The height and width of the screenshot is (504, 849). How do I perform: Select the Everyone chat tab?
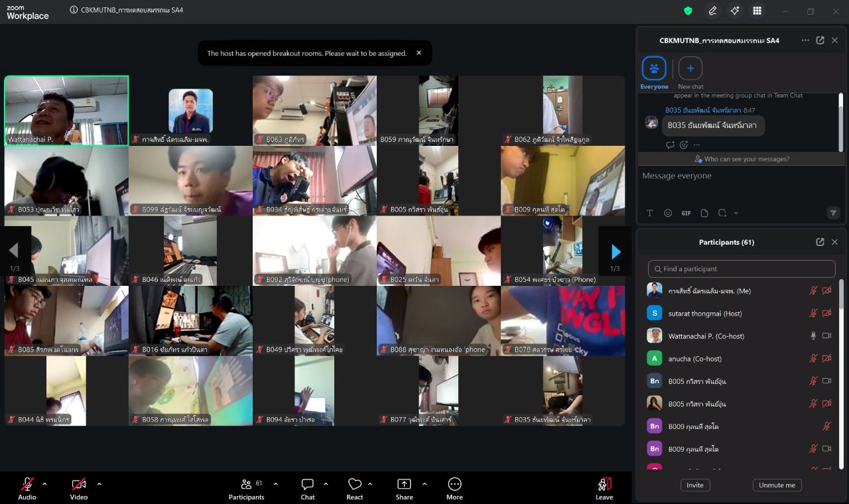click(x=654, y=69)
